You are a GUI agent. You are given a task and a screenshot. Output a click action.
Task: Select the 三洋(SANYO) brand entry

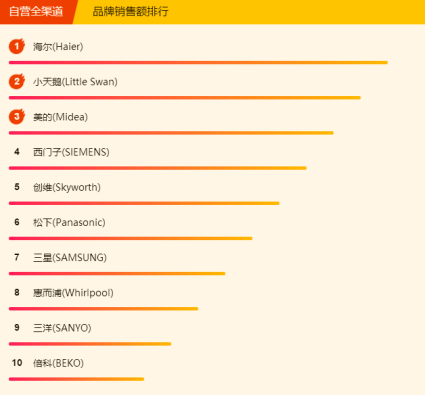coord(62,328)
